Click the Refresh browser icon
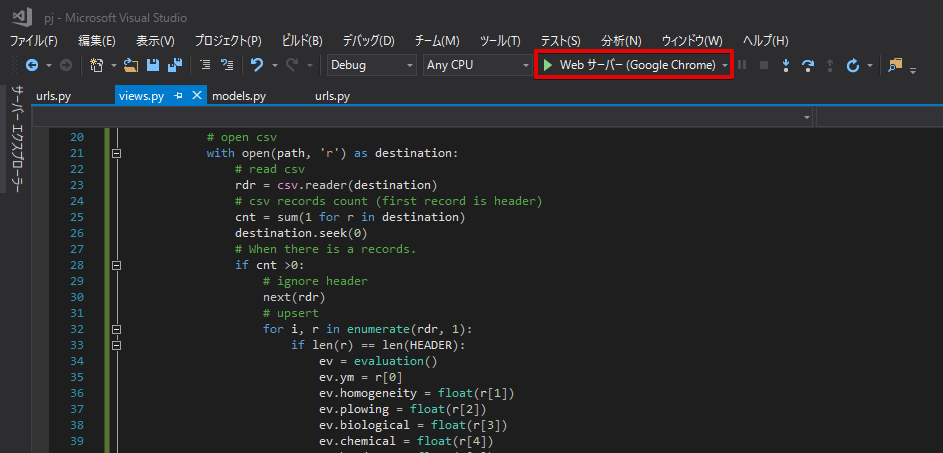 click(x=853, y=65)
